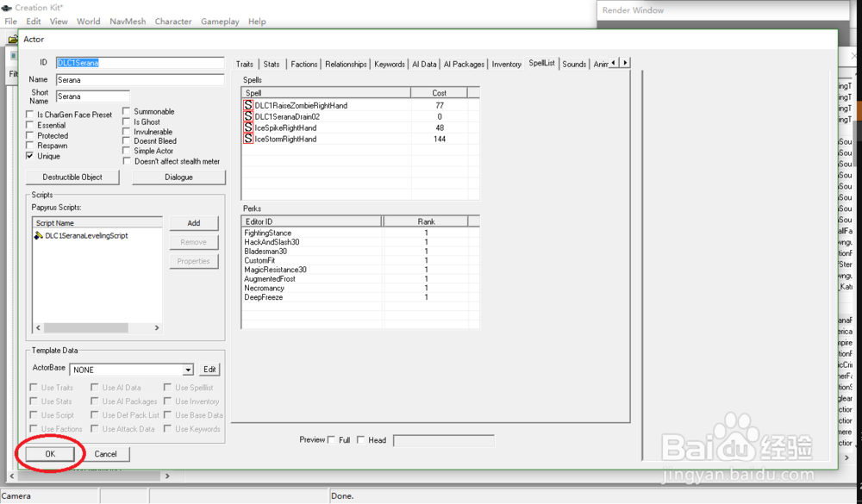Select the CustomFit perk row

(360, 260)
